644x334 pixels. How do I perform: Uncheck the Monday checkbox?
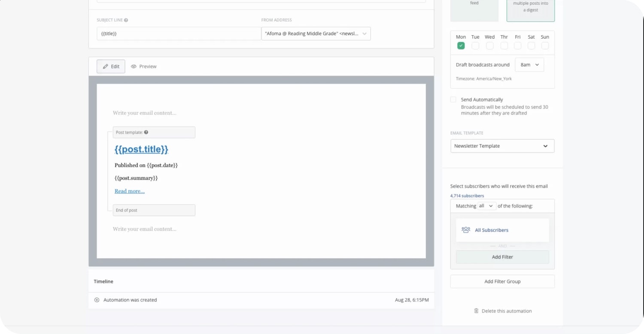point(461,46)
